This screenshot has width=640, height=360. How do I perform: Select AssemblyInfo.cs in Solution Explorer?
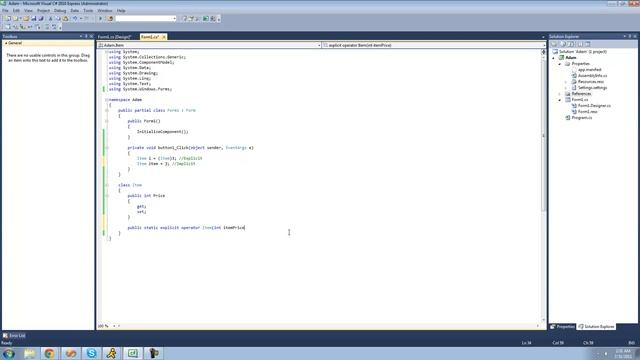(592, 76)
